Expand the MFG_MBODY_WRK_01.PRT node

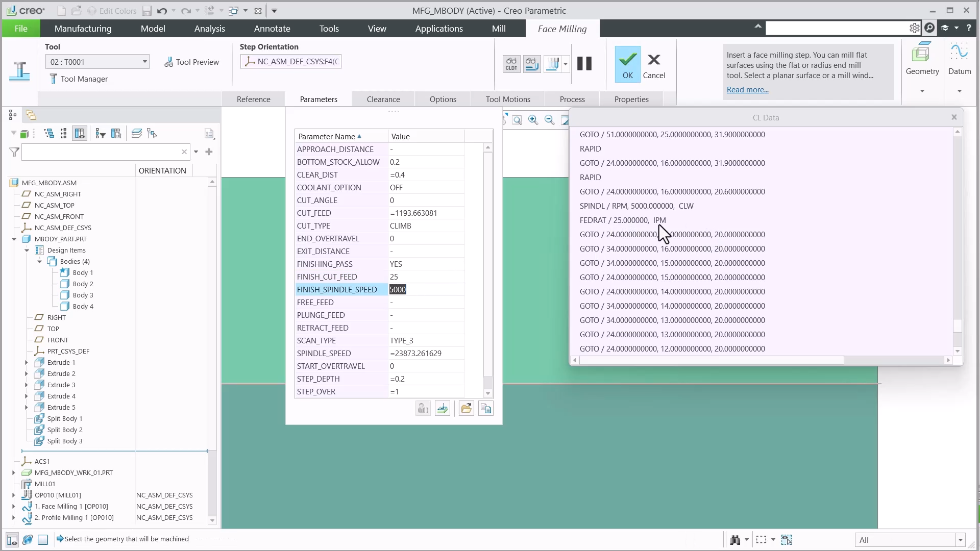[x=14, y=472]
